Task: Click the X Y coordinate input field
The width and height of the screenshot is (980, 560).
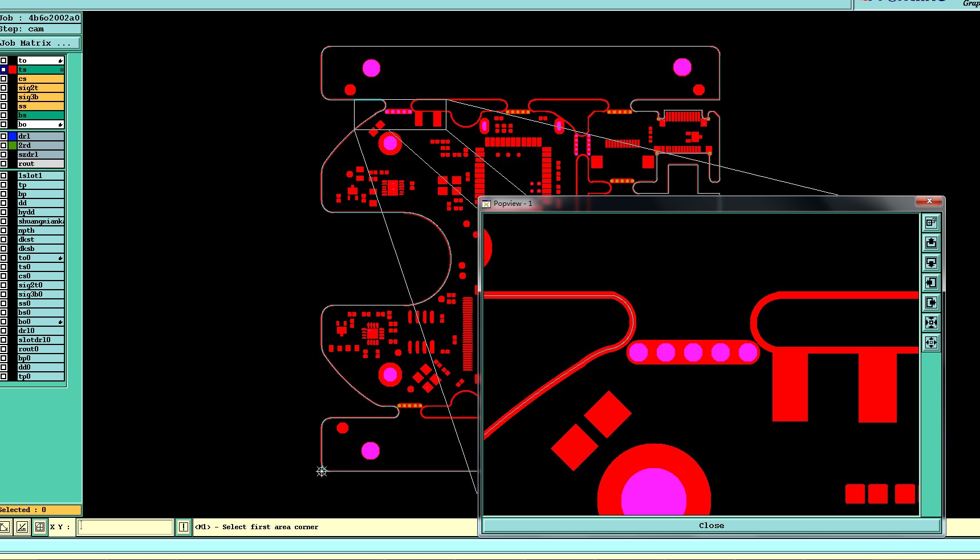Action: [x=125, y=527]
